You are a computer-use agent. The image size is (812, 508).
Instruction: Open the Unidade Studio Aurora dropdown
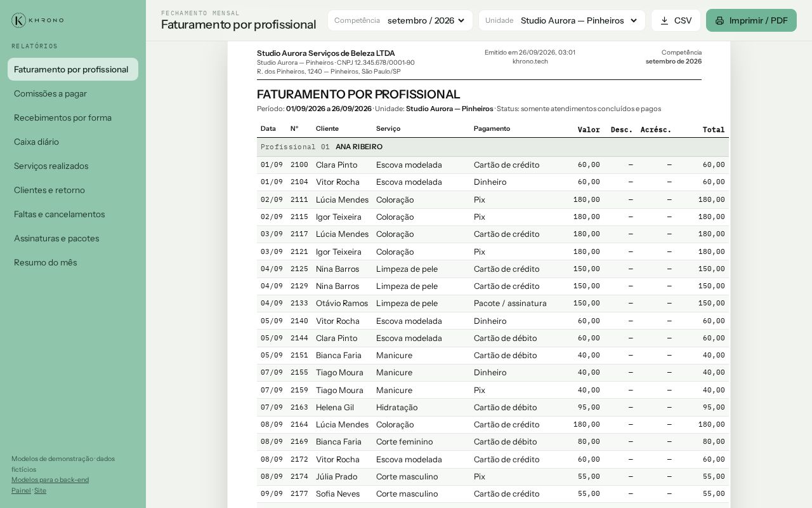click(x=562, y=20)
